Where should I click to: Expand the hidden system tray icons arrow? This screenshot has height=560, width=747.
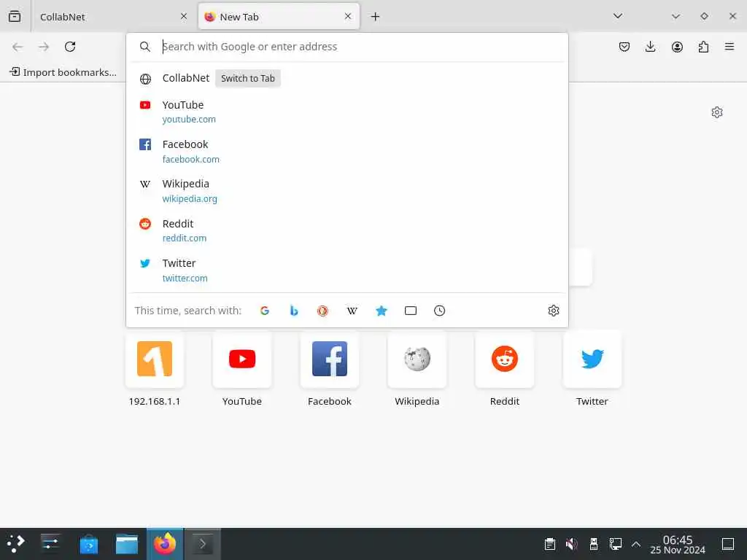coord(636,544)
